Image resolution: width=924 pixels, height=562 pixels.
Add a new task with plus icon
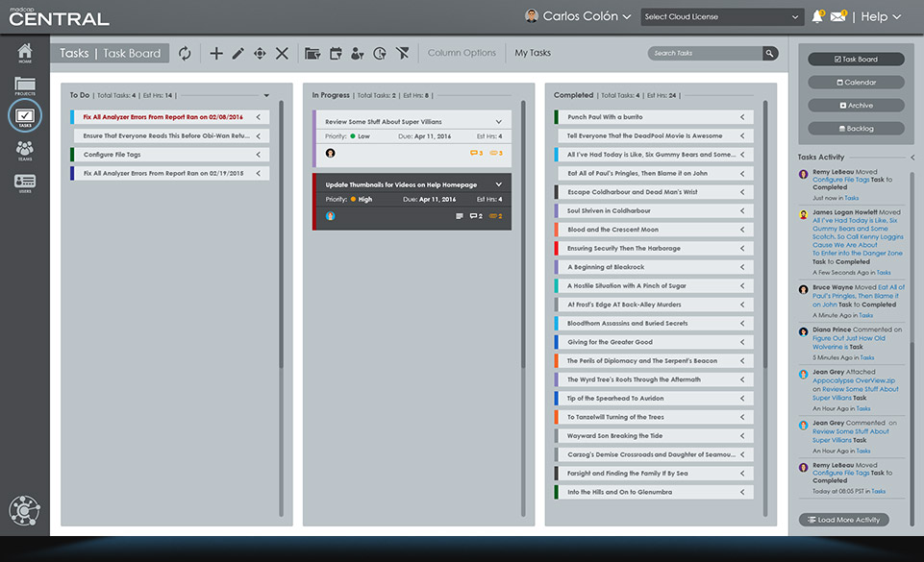[216, 54]
